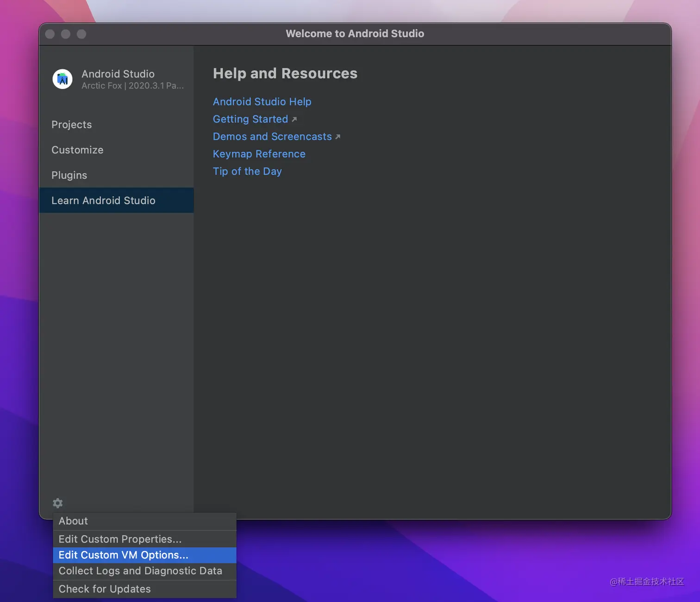
Task: Click the window zoom button in title bar
Action: point(81,34)
